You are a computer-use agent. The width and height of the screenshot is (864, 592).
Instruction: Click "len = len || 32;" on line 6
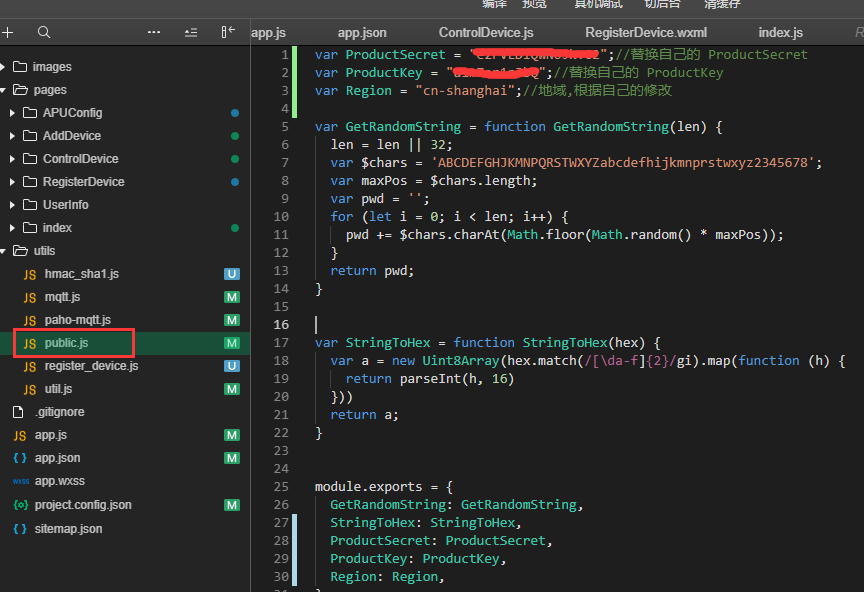[391, 144]
